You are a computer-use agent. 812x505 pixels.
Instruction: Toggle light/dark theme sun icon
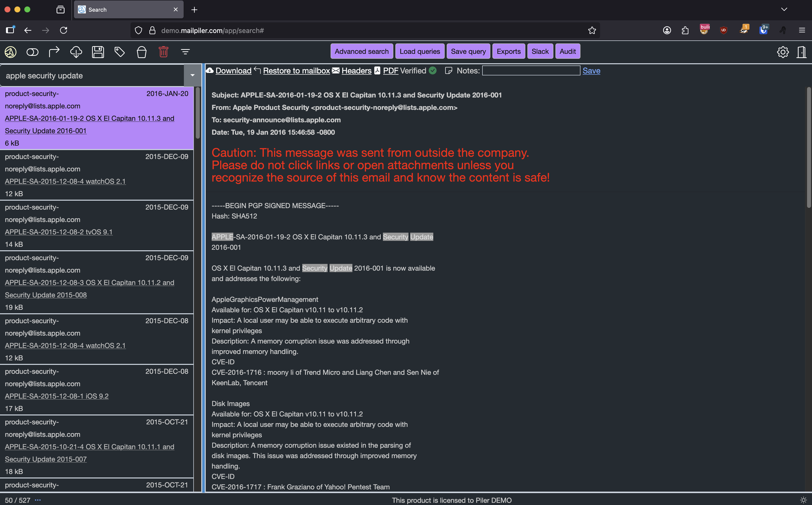tap(803, 500)
